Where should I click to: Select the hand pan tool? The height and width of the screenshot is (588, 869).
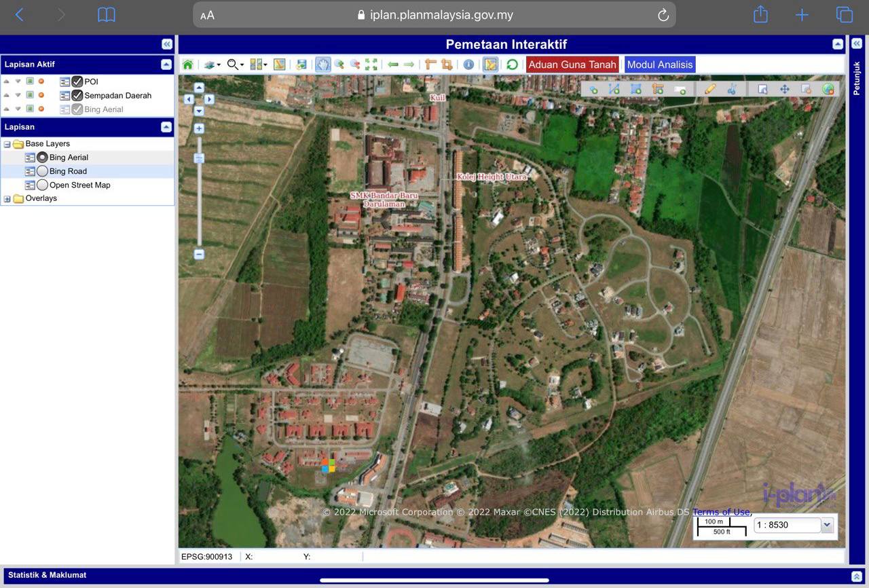(322, 65)
